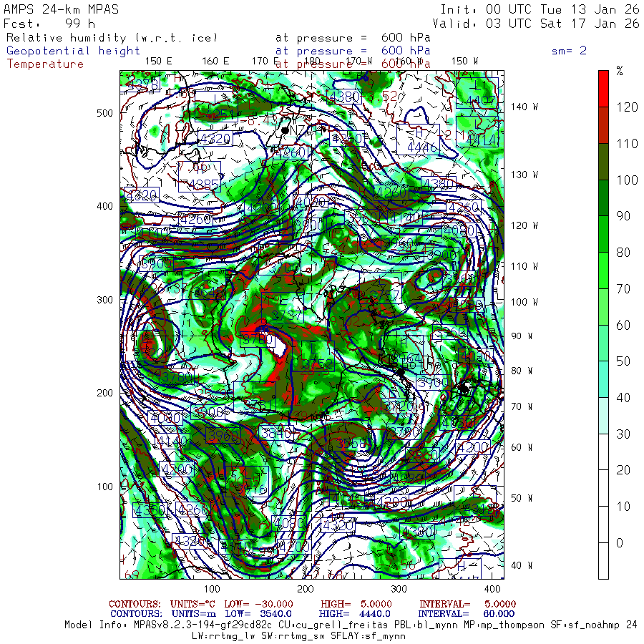
Task: Click the '300' label on the left axis
Action: click(104, 300)
